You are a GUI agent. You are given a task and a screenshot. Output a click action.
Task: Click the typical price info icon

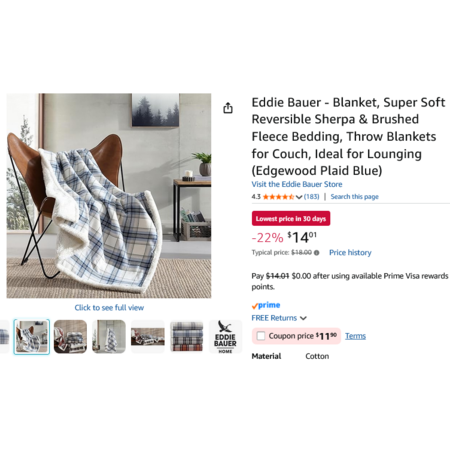click(x=316, y=253)
